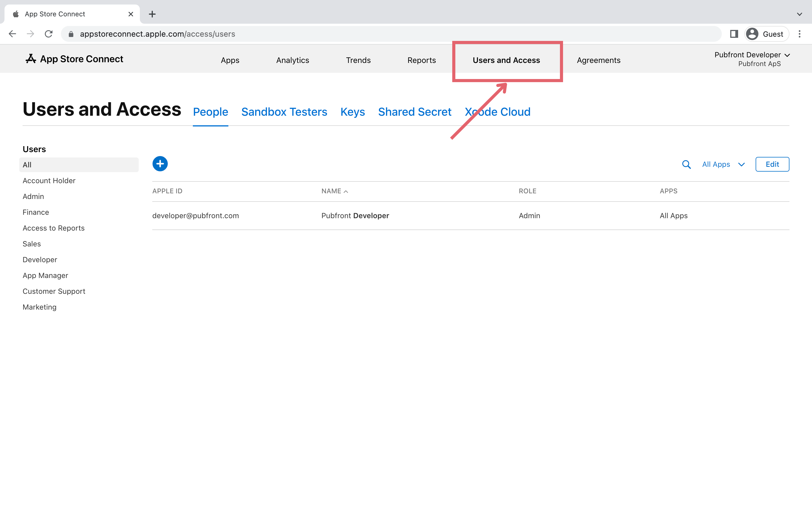Image resolution: width=812 pixels, height=508 pixels.
Task: Reload the page with the refresh icon
Action: click(x=49, y=34)
